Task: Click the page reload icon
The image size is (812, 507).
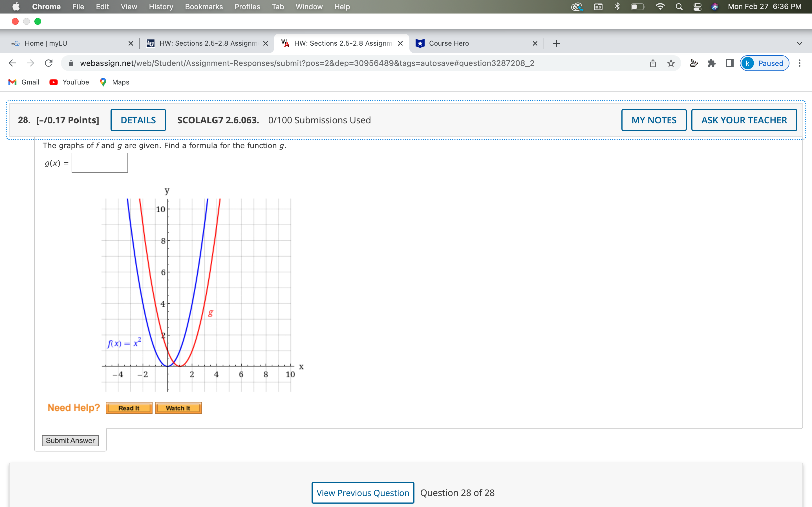Action: pyautogui.click(x=49, y=63)
